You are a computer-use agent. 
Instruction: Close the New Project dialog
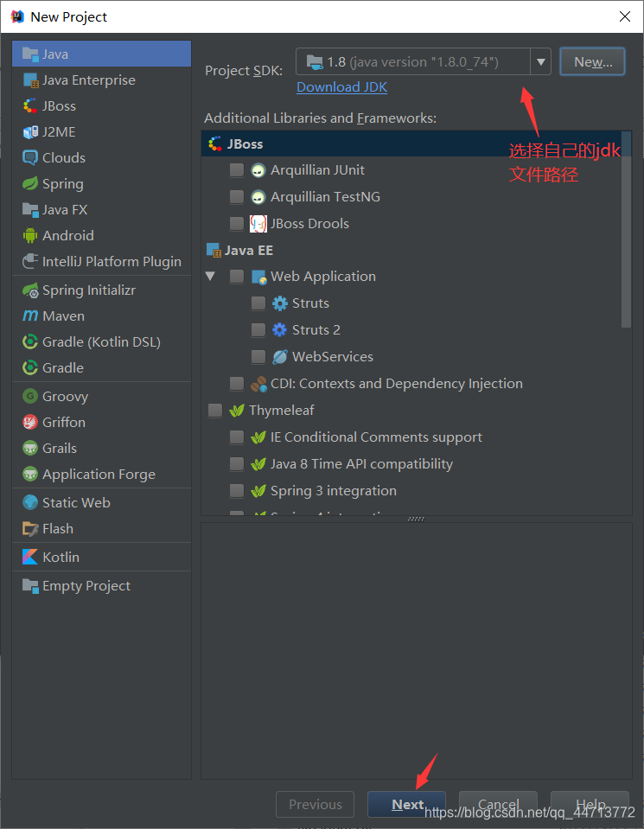pyautogui.click(x=624, y=16)
